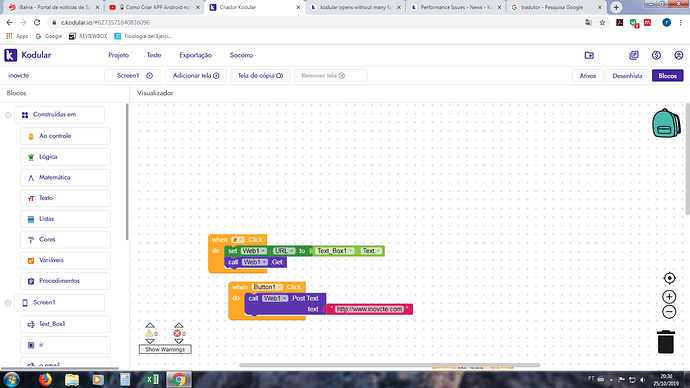690x388 pixels.
Task: Click the workspace horizontal scrollbar
Action: 389,365
